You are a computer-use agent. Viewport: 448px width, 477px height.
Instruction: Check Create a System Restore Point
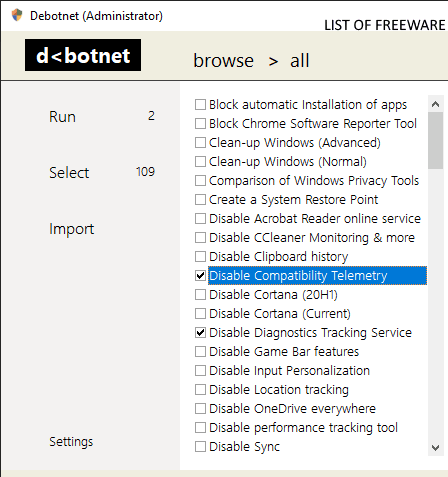[200, 199]
